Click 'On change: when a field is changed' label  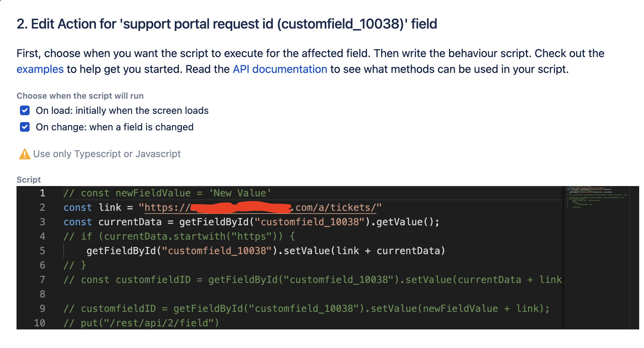click(x=115, y=127)
